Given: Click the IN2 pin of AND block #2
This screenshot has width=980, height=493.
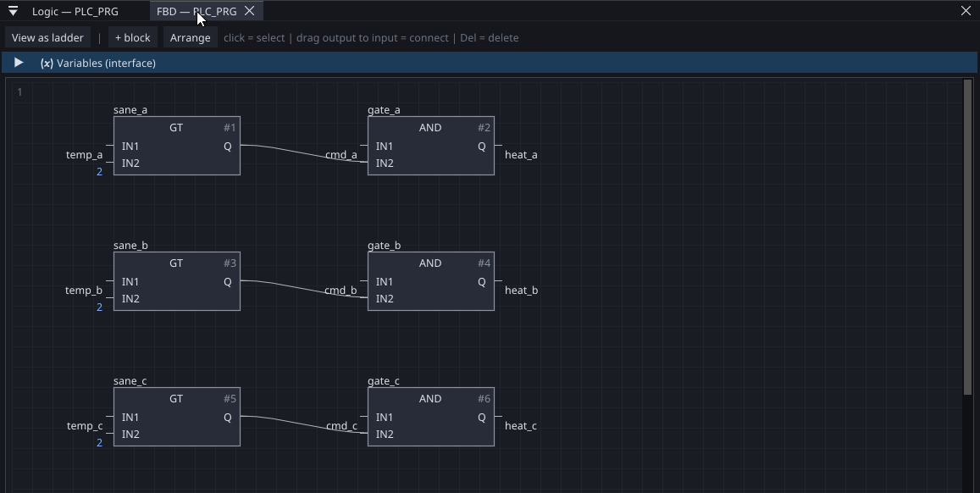Looking at the screenshot, I should tap(385, 163).
